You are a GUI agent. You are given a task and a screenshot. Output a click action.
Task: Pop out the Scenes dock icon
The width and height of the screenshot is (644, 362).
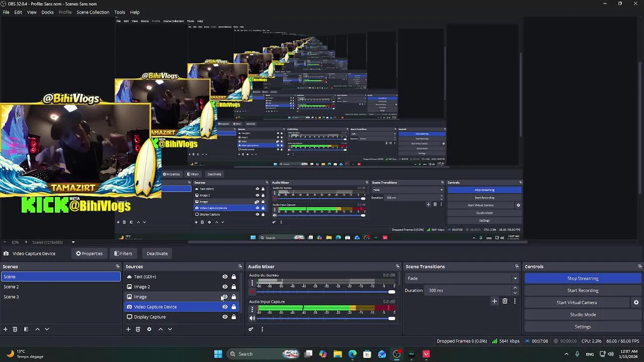118,266
